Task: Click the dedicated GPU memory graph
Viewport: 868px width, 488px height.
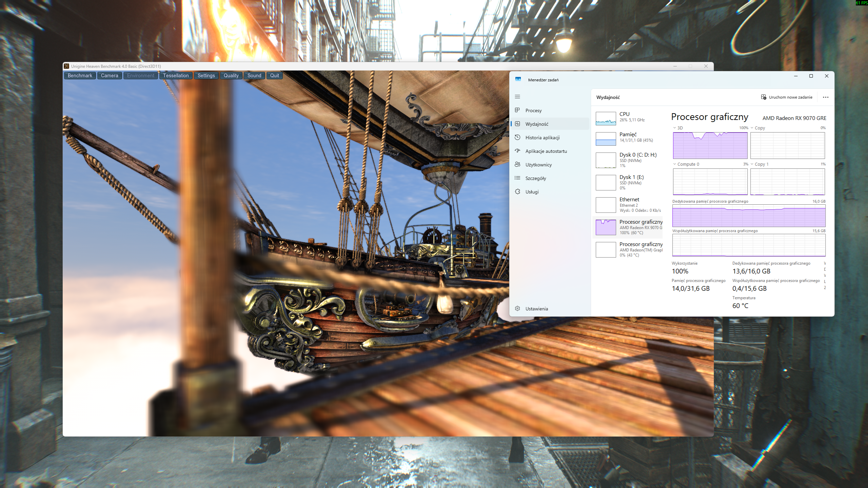Action: point(749,216)
